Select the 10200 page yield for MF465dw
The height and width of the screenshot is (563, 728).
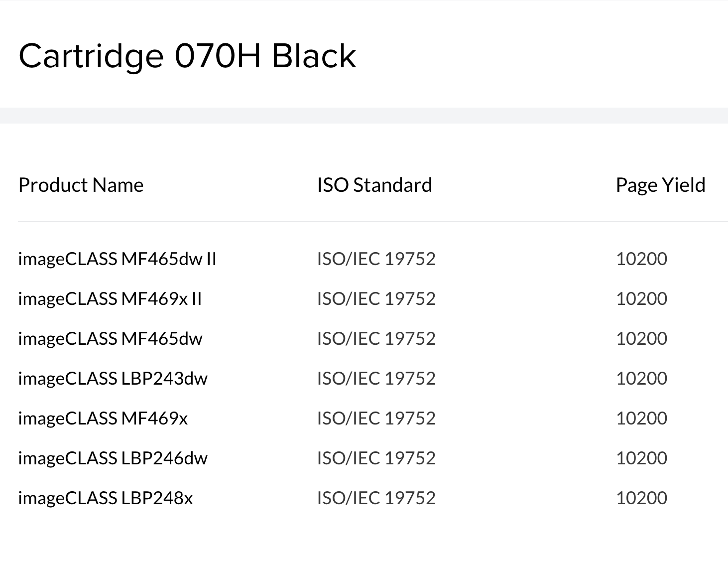(641, 338)
